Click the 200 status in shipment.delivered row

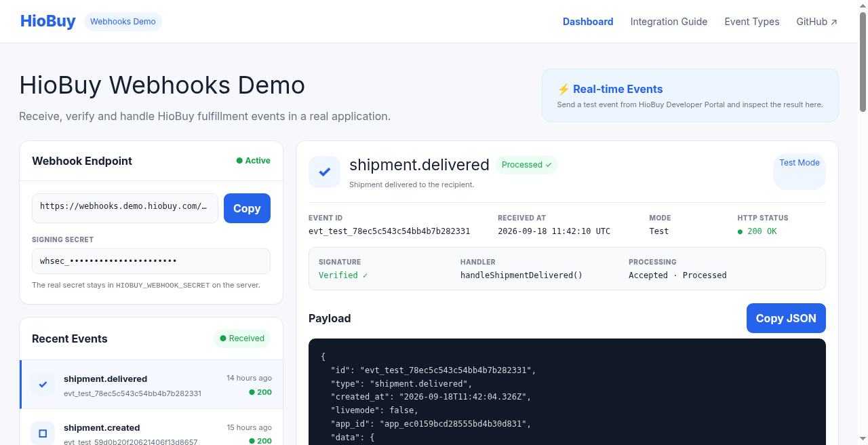[260, 392]
